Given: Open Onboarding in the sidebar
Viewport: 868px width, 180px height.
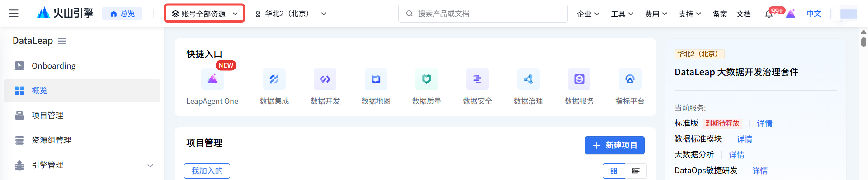Looking at the screenshot, I should (82, 66).
